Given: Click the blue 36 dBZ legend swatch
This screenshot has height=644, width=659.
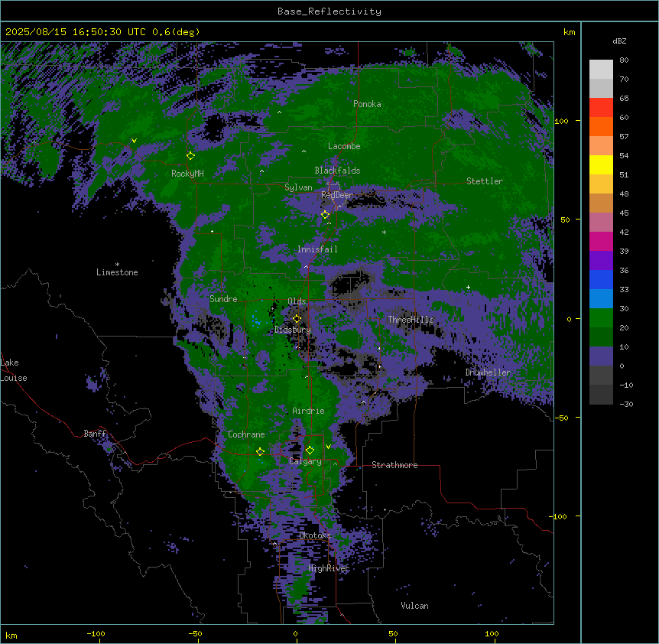Looking at the screenshot, I should tap(601, 279).
